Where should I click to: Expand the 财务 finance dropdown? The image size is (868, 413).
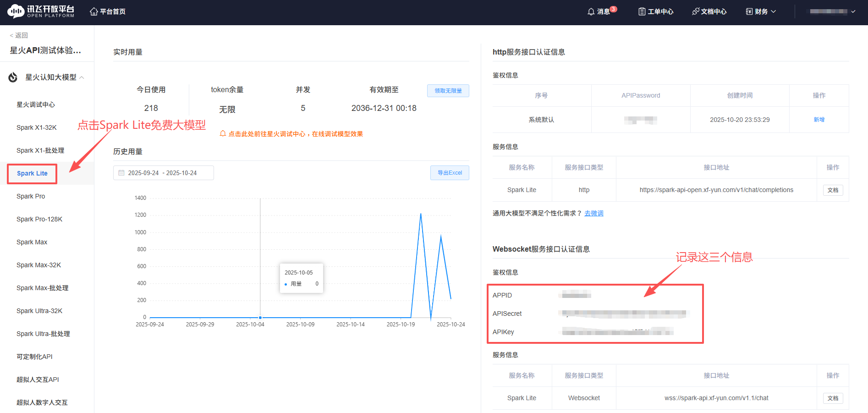(x=761, y=11)
